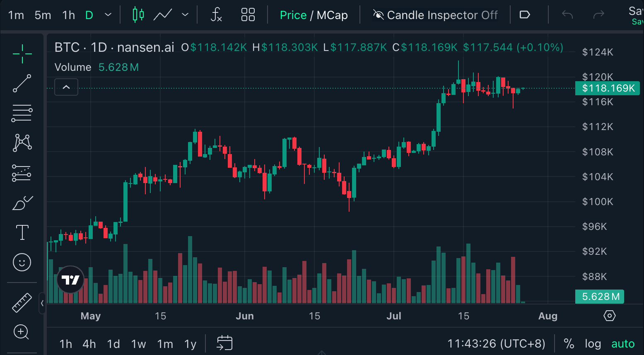The width and height of the screenshot is (644, 355).
Task: Click the undo arrow
Action: click(567, 14)
